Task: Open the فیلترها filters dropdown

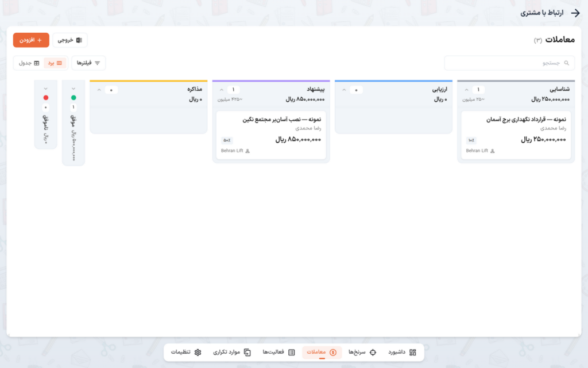Action: pos(88,63)
